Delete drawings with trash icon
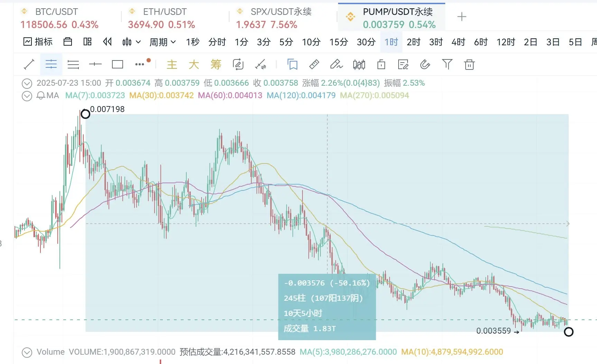Viewport: 597px width, 364px height. point(469,65)
